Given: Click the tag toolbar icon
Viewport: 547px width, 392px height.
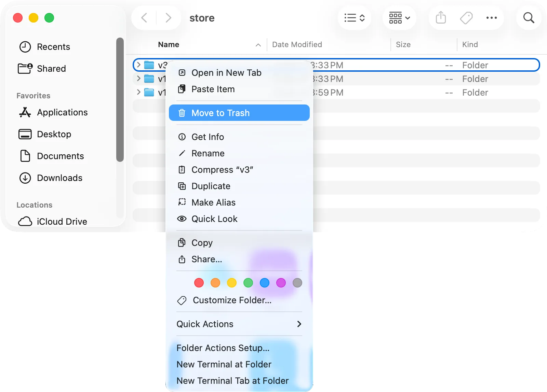Looking at the screenshot, I should [x=466, y=18].
